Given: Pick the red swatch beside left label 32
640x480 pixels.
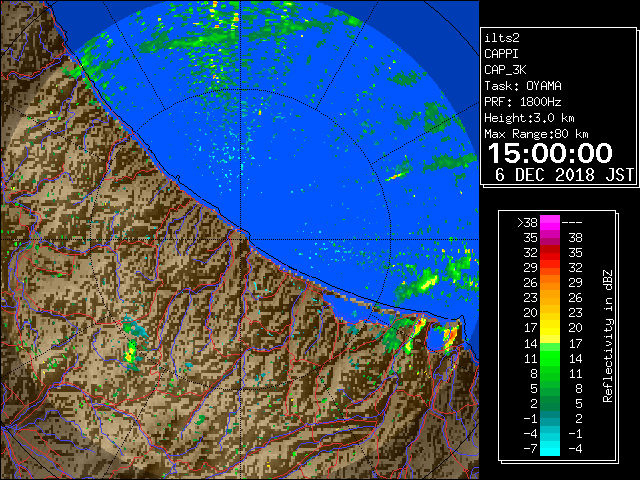Looking at the screenshot, I should tap(550, 253).
